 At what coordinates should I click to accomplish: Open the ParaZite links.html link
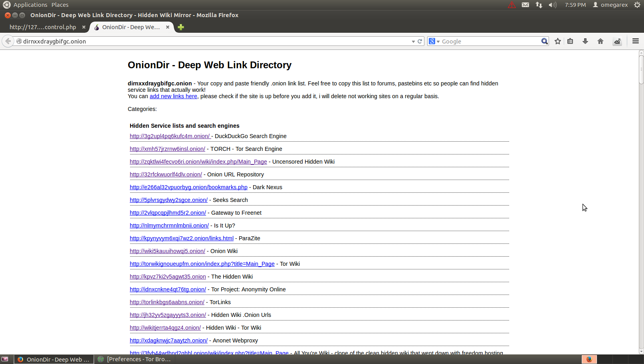[182, 238]
